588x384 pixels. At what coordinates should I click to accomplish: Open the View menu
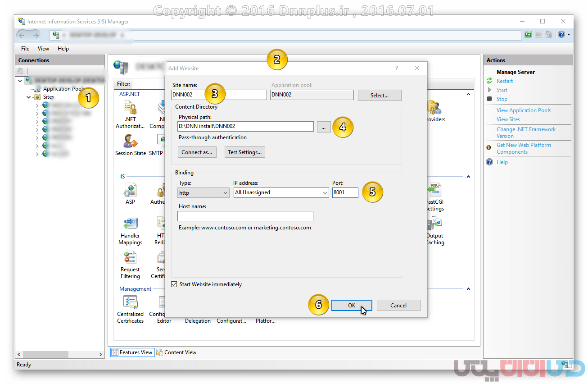point(43,49)
